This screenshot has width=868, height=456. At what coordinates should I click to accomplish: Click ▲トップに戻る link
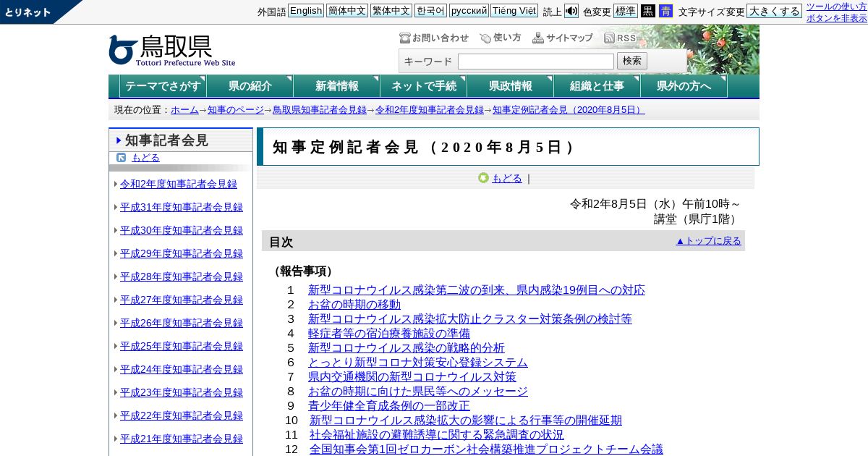[x=708, y=241]
